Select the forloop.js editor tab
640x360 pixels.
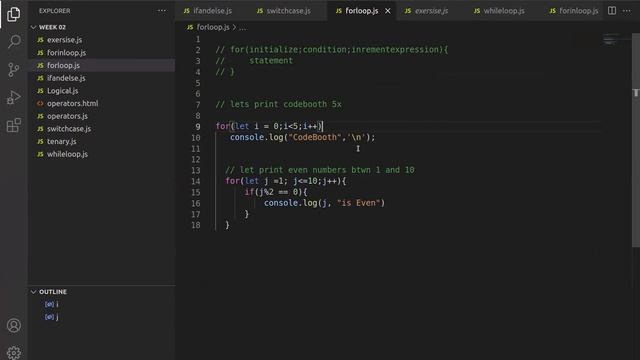pyautogui.click(x=362, y=11)
